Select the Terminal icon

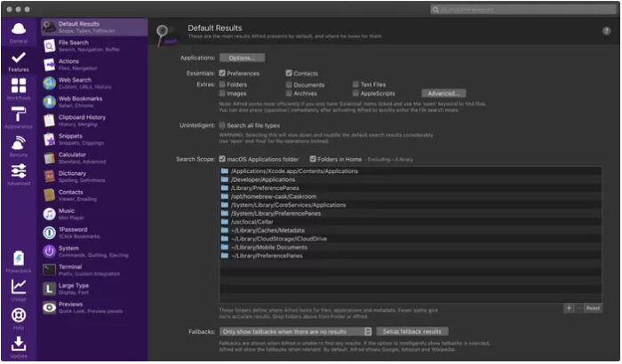coord(49,270)
